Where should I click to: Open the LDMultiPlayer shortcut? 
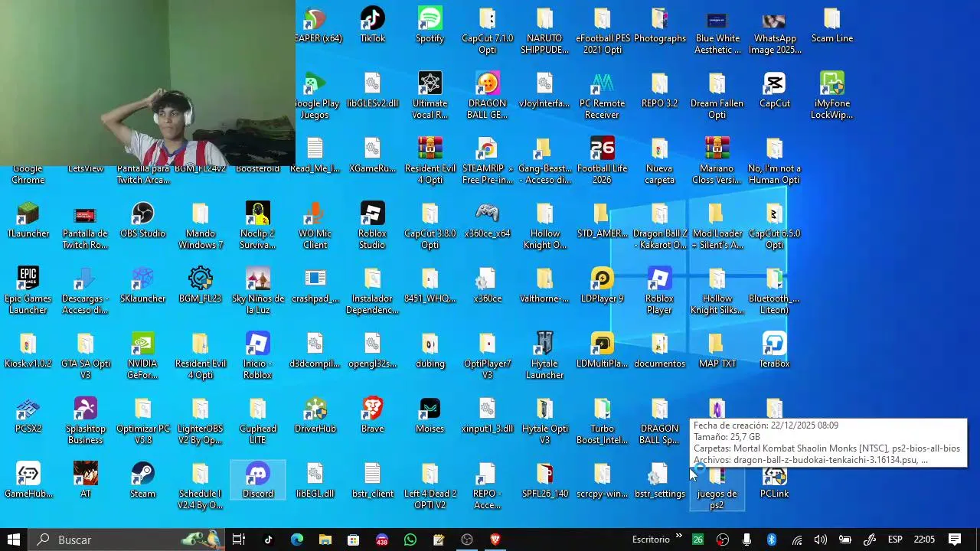[602, 350]
